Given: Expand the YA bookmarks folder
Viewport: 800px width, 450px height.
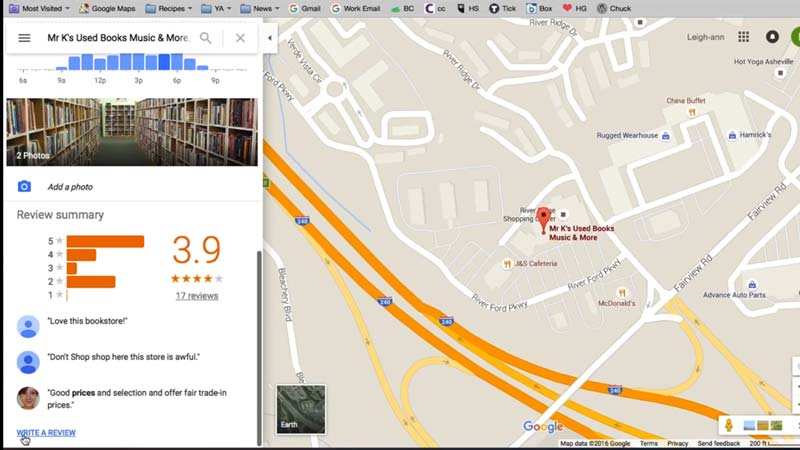Looking at the screenshot, I should (x=216, y=8).
